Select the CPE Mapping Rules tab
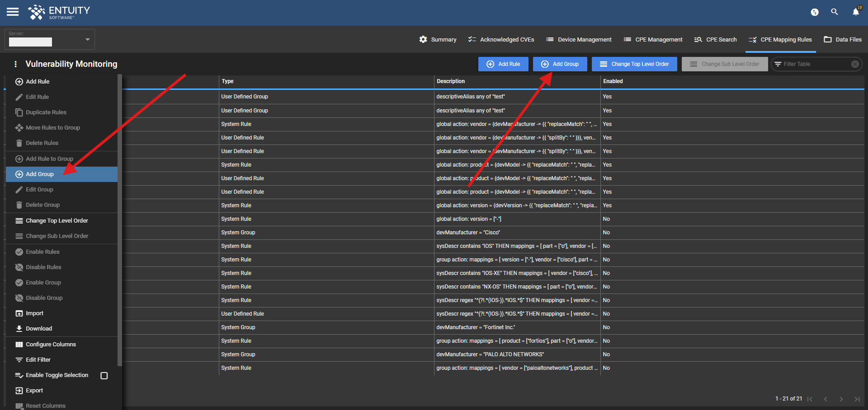The image size is (868, 410). 780,39
